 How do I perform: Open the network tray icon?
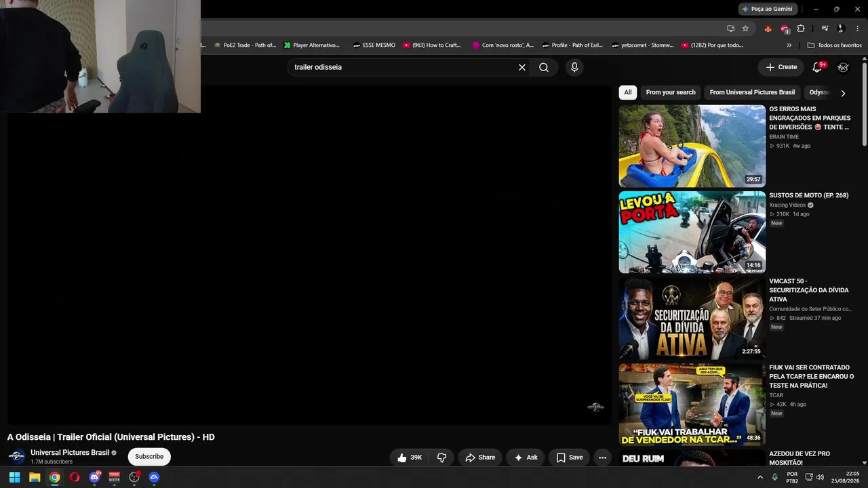click(x=809, y=477)
